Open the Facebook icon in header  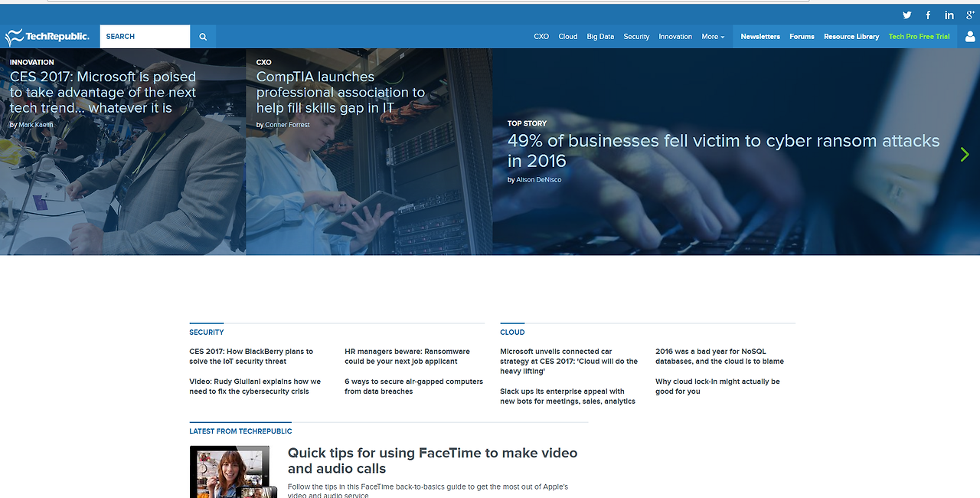point(928,15)
